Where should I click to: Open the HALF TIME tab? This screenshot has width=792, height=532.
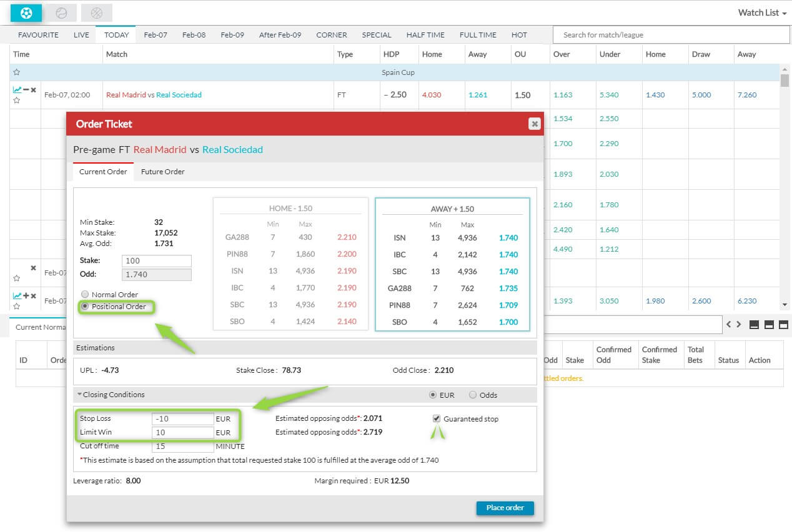pyautogui.click(x=425, y=35)
